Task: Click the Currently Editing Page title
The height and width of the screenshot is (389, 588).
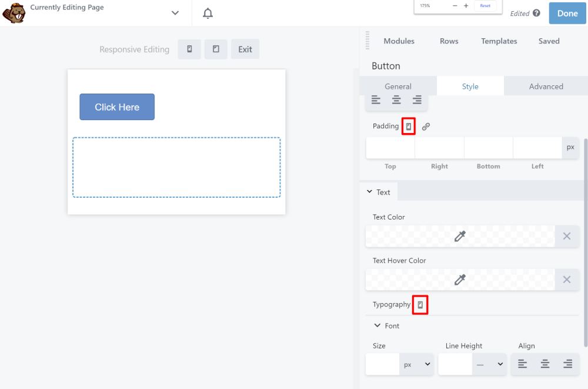Action: coord(67,7)
